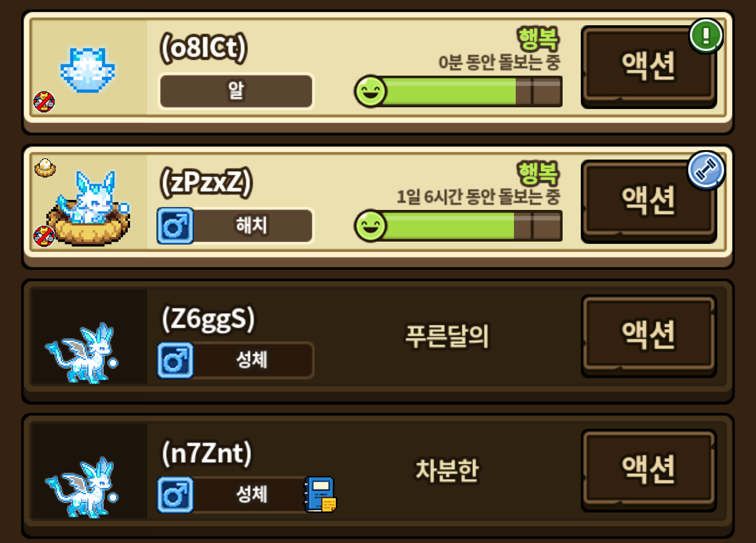Click the happiness bar of egg o8ICt
Image resolution: width=756 pixels, height=543 pixels.
tap(458, 91)
